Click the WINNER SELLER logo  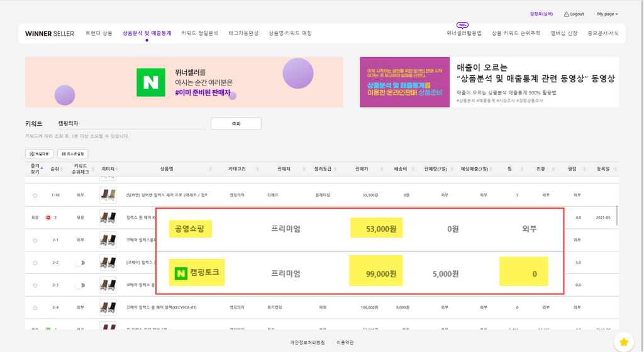[x=50, y=34]
